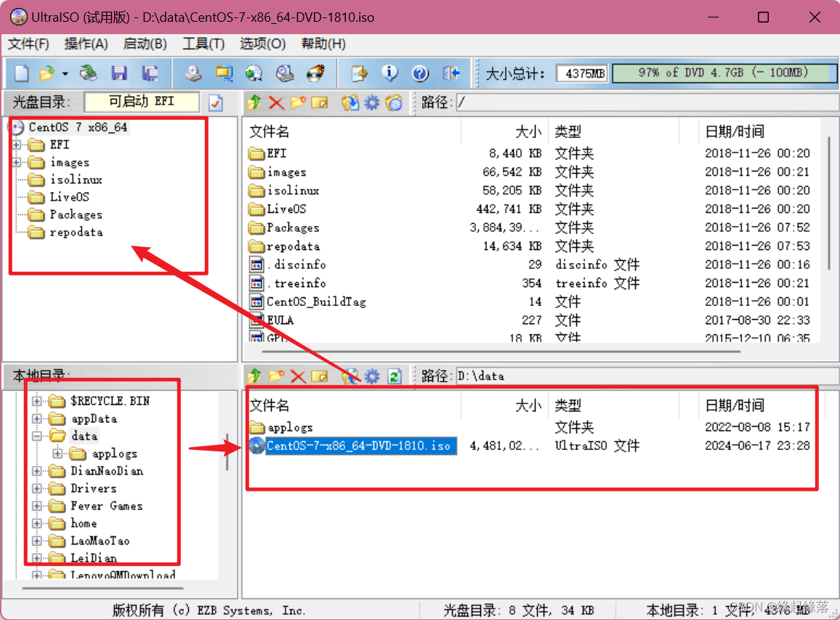Click the Make CD/DVD image drive icon
The height and width of the screenshot is (620, 840).
pos(193,73)
